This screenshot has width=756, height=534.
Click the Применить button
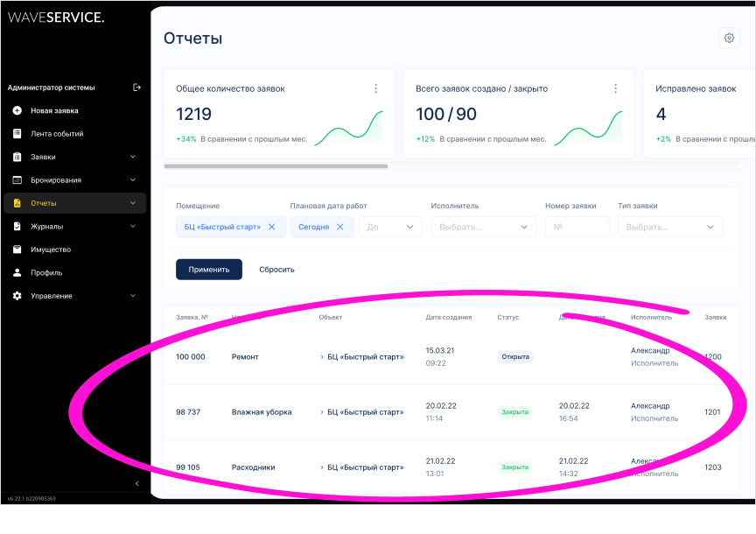(208, 270)
